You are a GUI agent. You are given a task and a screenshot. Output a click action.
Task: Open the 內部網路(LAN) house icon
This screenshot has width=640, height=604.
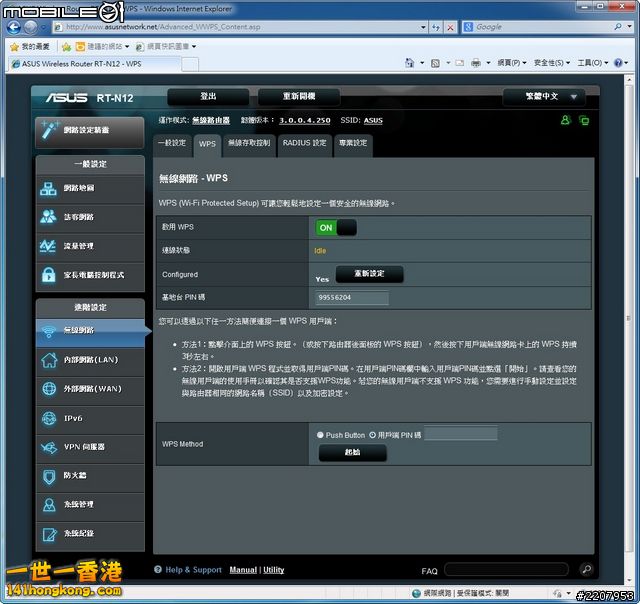click(x=48, y=360)
